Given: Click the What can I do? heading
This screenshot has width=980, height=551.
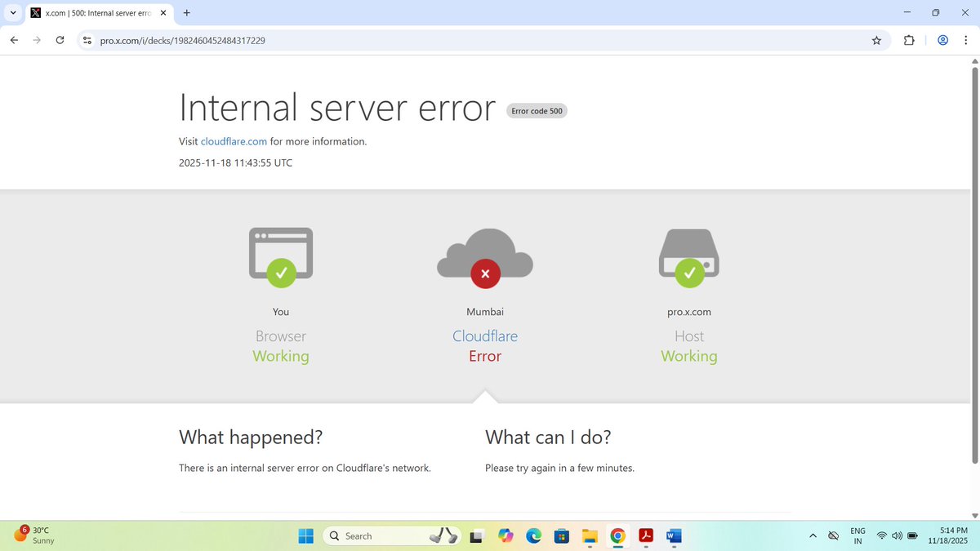Looking at the screenshot, I should pos(548,438).
